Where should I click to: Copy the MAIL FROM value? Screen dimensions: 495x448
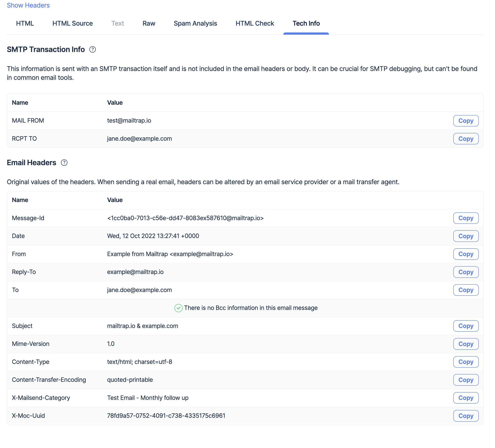pos(465,121)
